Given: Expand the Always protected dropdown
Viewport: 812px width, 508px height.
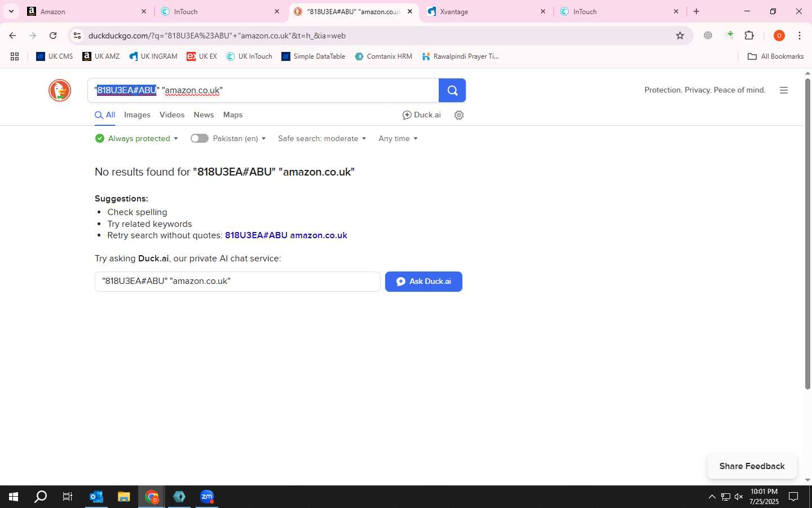Looking at the screenshot, I should coord(137,138).
